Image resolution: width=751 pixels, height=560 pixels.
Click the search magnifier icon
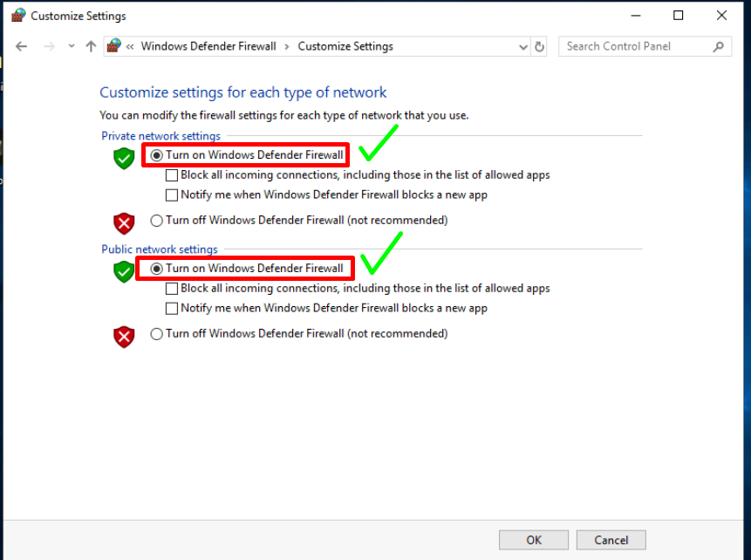[719, 46]
